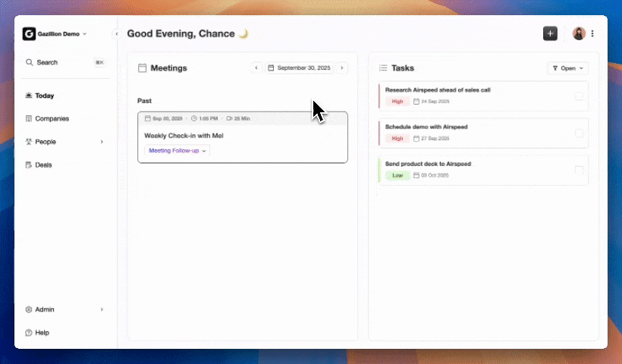The width and height of the screenshot is (622, 364).
Task: Open the Open tasks filter dropdown
Action: click(x=567, y=68)
